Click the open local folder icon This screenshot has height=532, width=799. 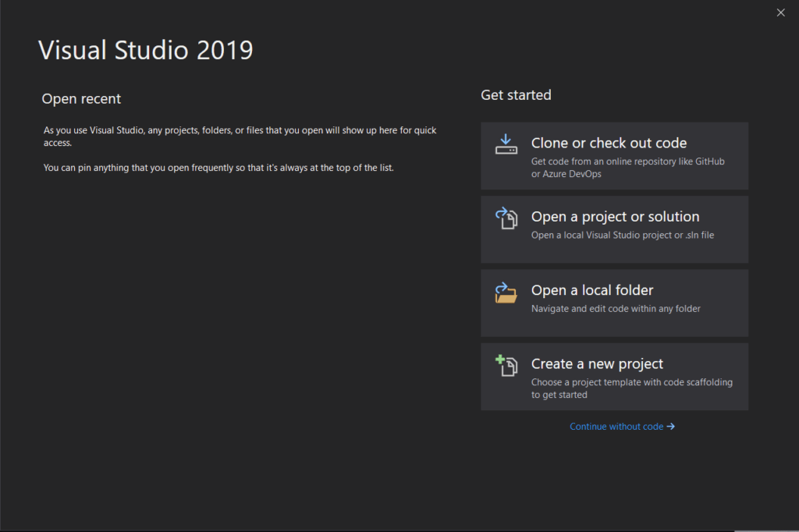[506, 293]
